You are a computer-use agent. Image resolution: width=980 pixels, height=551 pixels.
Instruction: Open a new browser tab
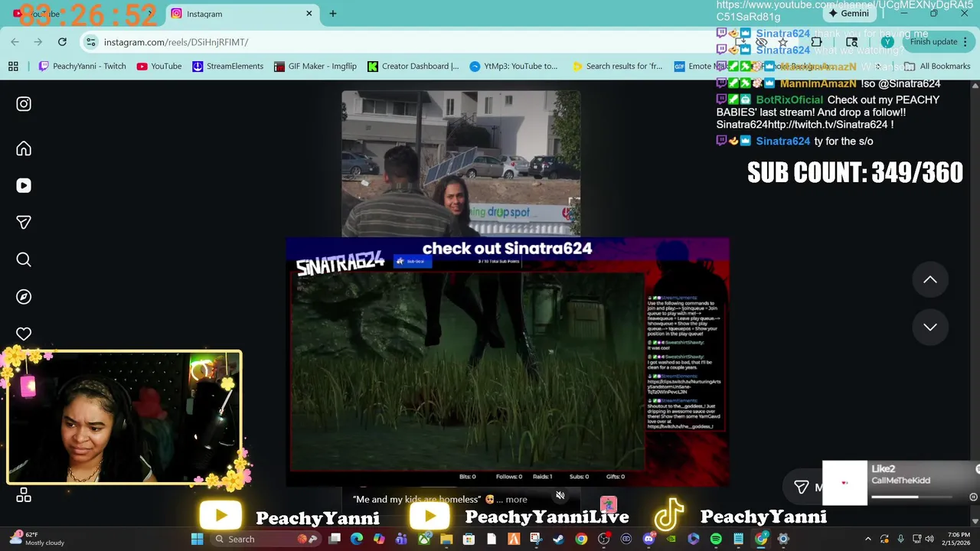click(333, 14)
